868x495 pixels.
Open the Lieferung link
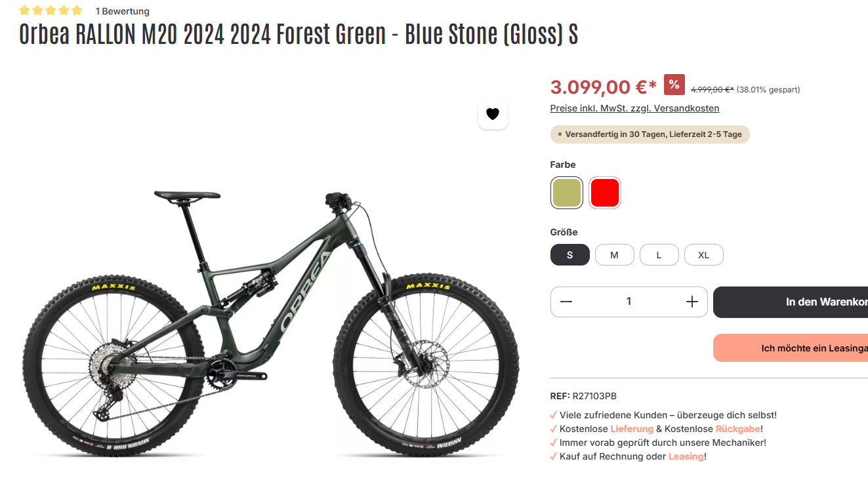click(632, 429)
